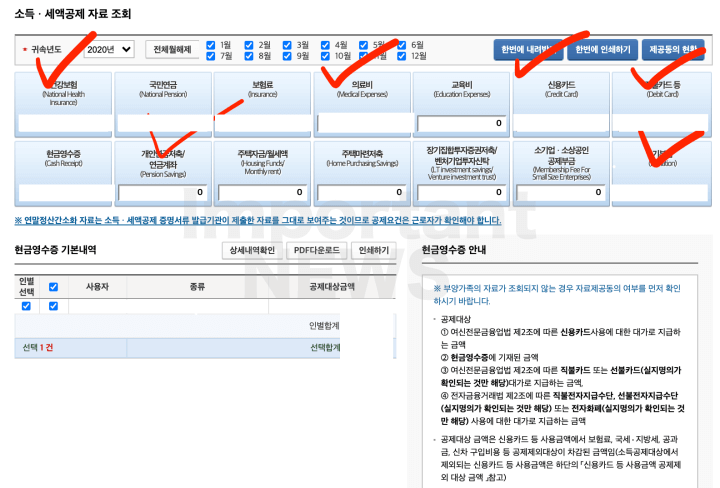Toggle the 3월 month checkbox
This screenshot has width=720, height=488.
(x=287, y=45)
